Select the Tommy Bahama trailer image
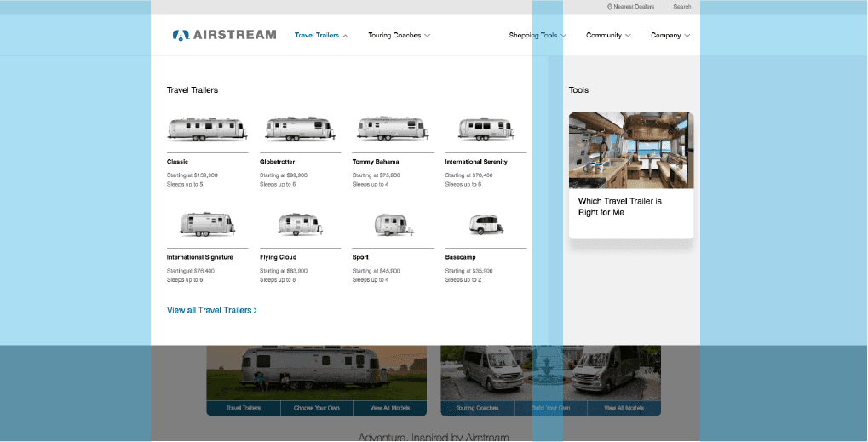 (x=393, y=129)
